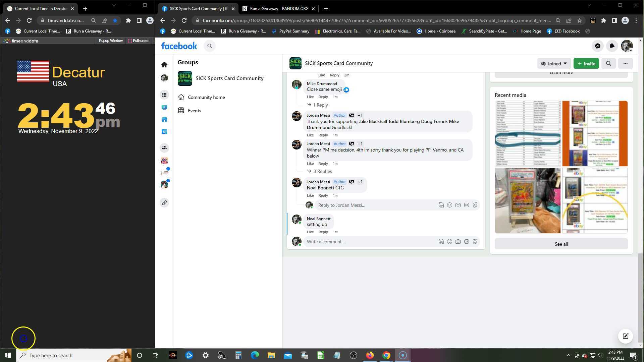Click the camera icon in reply box

click(458, 205)
